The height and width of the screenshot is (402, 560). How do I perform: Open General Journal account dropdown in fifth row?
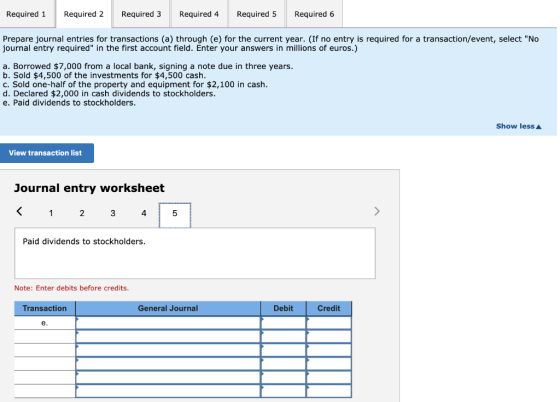point(168,377)
